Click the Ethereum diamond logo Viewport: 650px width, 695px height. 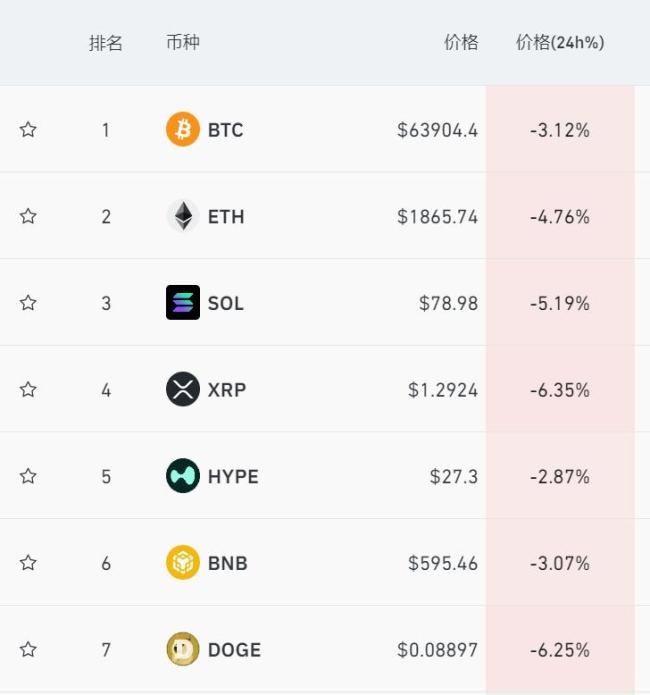pyautogui.click(x=183, y=216)
